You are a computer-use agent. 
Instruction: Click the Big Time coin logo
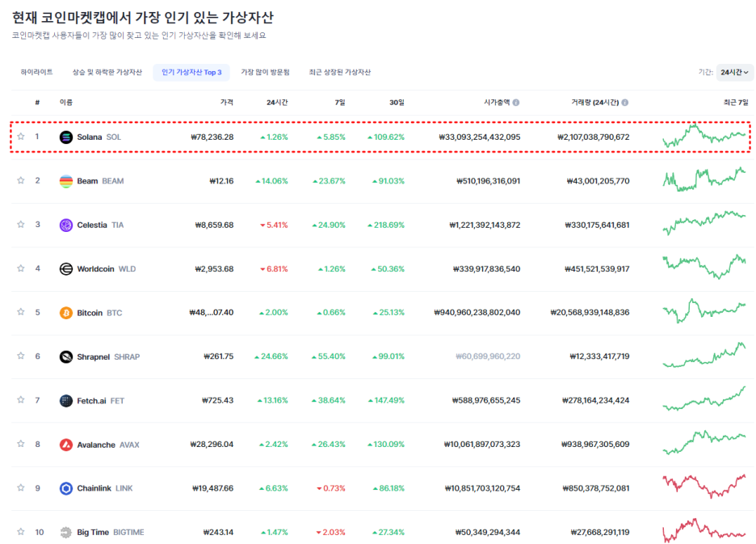[x=66, y=533]
